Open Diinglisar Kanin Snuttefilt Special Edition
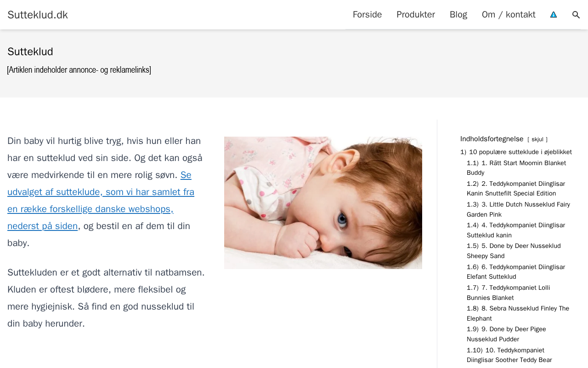588x368 pixels. [516, 189]
